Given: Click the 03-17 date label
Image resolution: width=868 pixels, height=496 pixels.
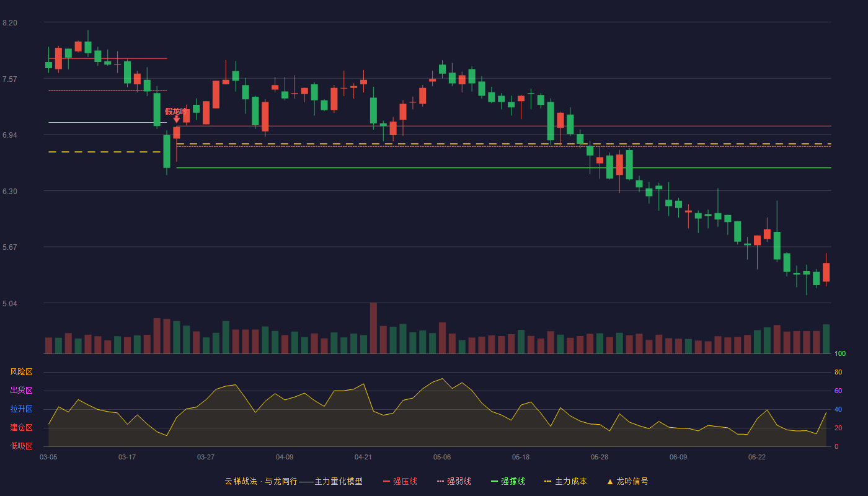Looking at the screenshot, I should [127, 457].
